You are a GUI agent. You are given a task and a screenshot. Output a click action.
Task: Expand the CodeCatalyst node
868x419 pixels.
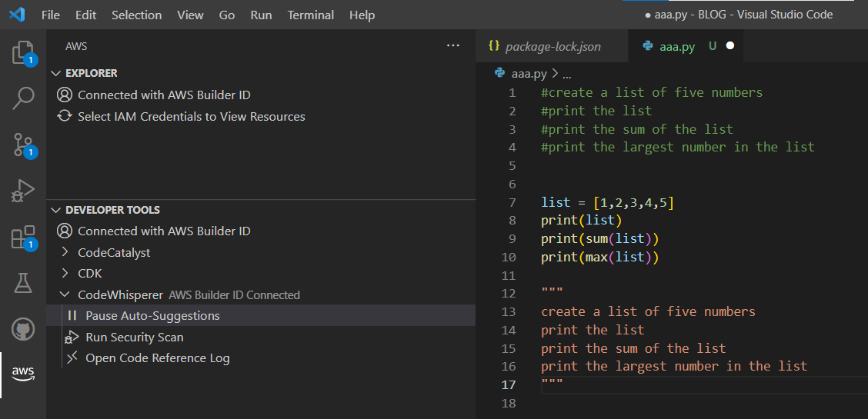114,252
